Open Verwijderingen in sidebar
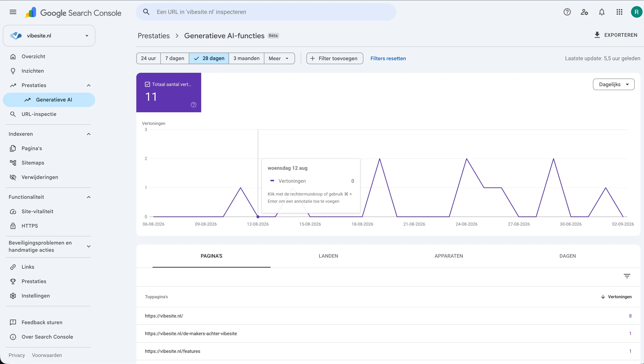The height and width of the screenshot is (364, 644). 49,177
